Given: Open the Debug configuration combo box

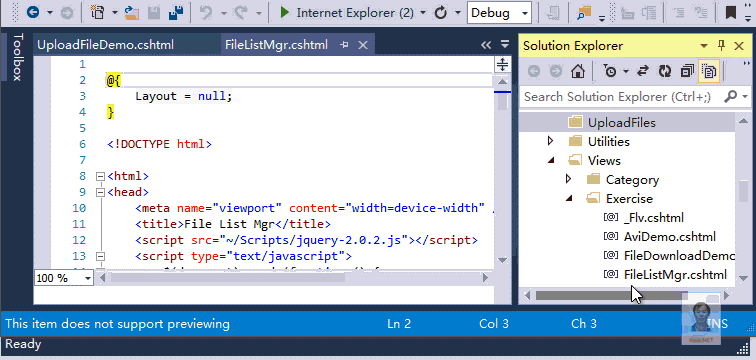Looking at the screenshot, I should click(500, 13).
